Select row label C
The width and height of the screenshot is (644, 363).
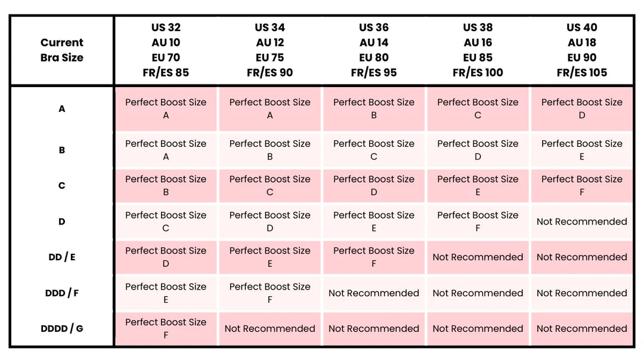tap(62, 186)
